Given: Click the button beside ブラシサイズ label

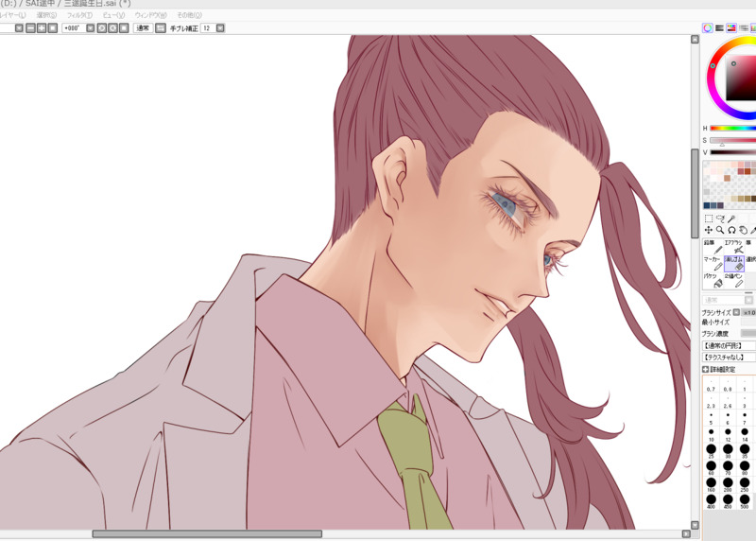Looking at the screenshot, I should [x=736, y=312].
